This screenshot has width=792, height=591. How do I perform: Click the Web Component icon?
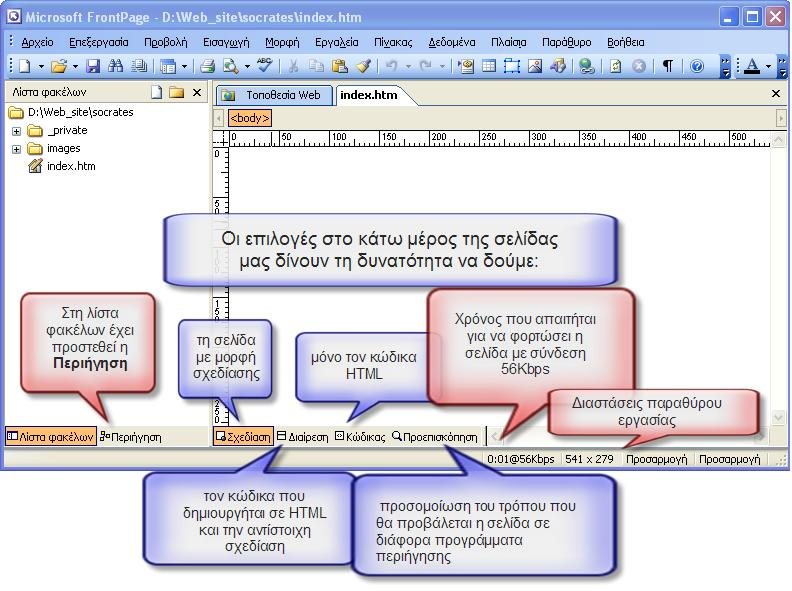tap(466, 66)
